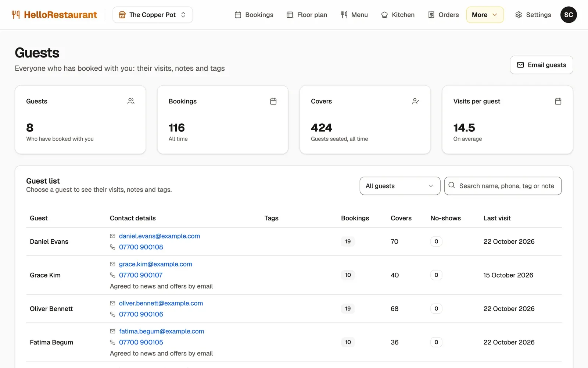This screenshot has width=588, height=368.
Task: Click the Tags column header
Action: (x=271, y=218)
